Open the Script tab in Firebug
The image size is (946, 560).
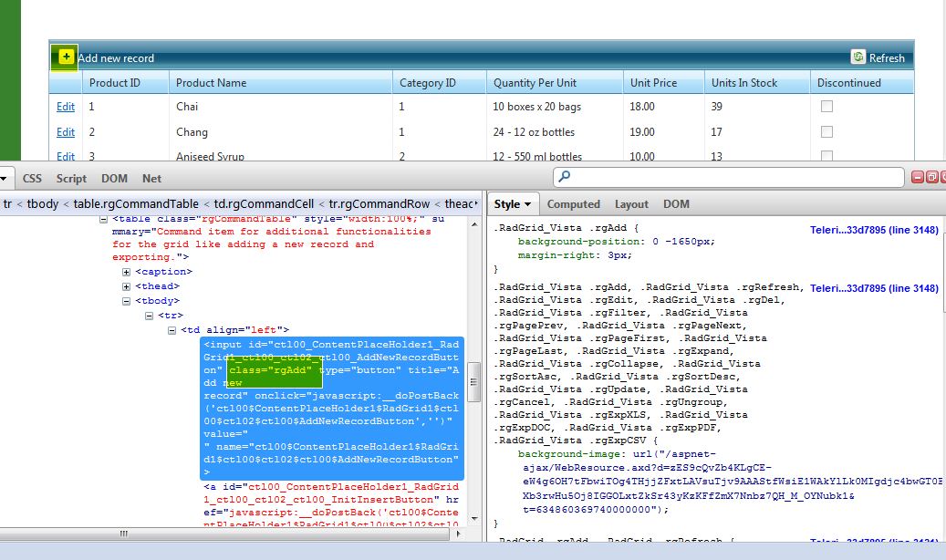coord(71,179)
